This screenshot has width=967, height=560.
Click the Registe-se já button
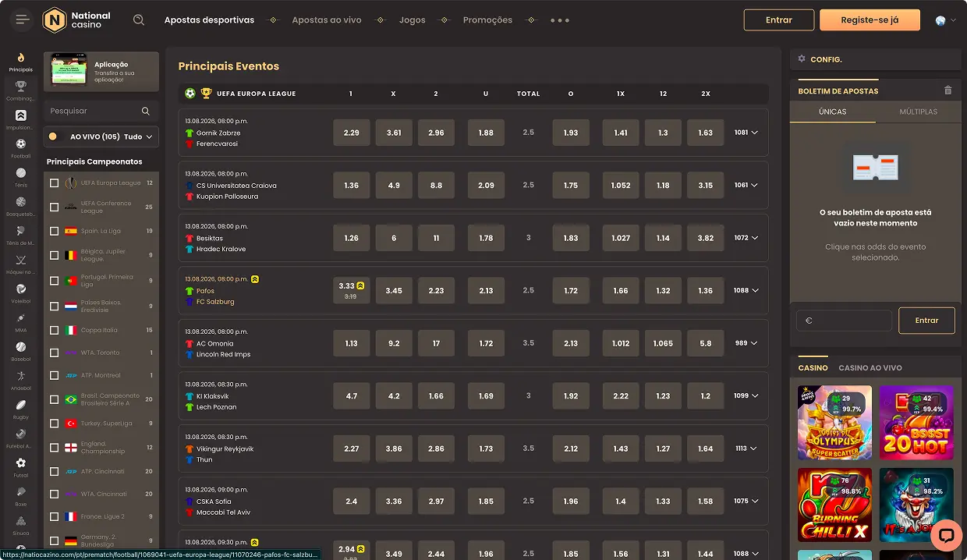click(870, 20)
